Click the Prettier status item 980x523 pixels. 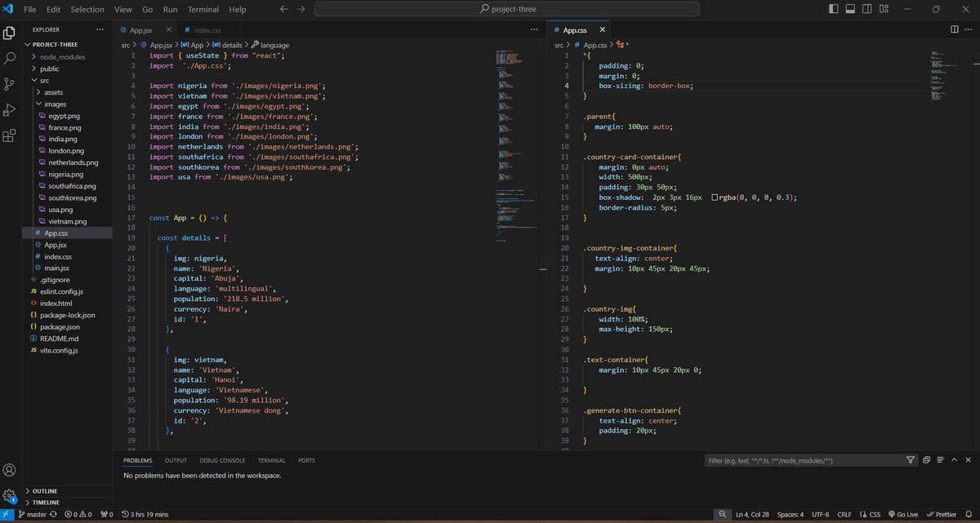942,515
